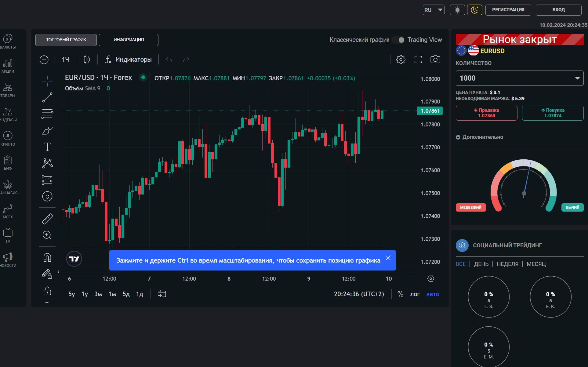Image resolution: width=588 pixels, height=367 pixels.
Task: Select the trend line drawing tool
Action: click(47, 97)
